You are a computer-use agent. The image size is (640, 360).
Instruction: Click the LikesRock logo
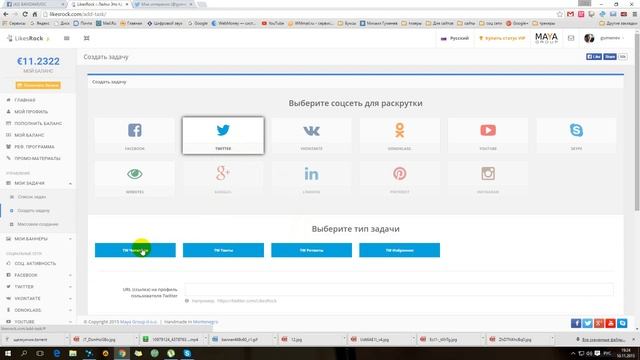point(28,38)
